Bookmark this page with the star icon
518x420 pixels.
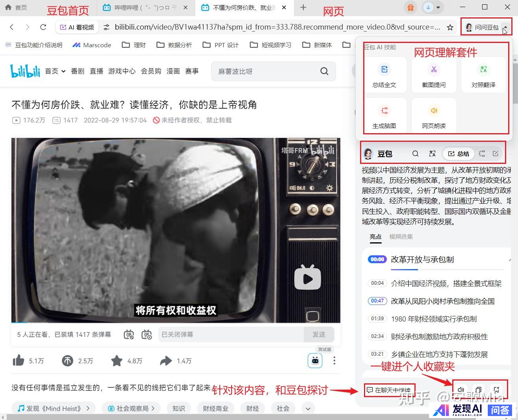click(450, 27)
